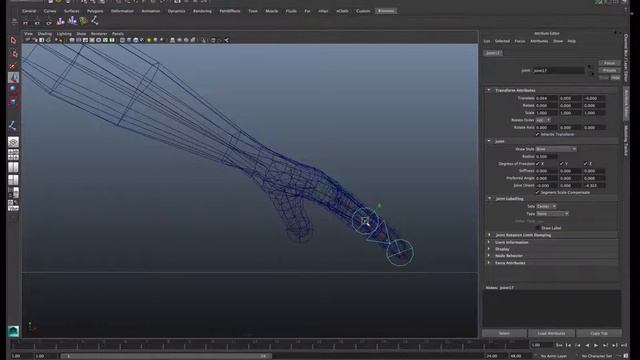Click the Radius value field
The height and width of the screenshot is (360, 640).
click(546, 156)
